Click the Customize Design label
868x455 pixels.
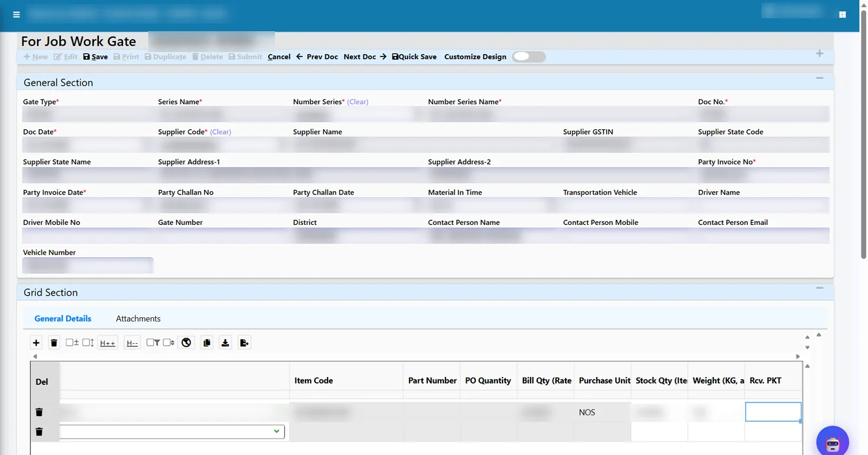click(x=475, y=57)
